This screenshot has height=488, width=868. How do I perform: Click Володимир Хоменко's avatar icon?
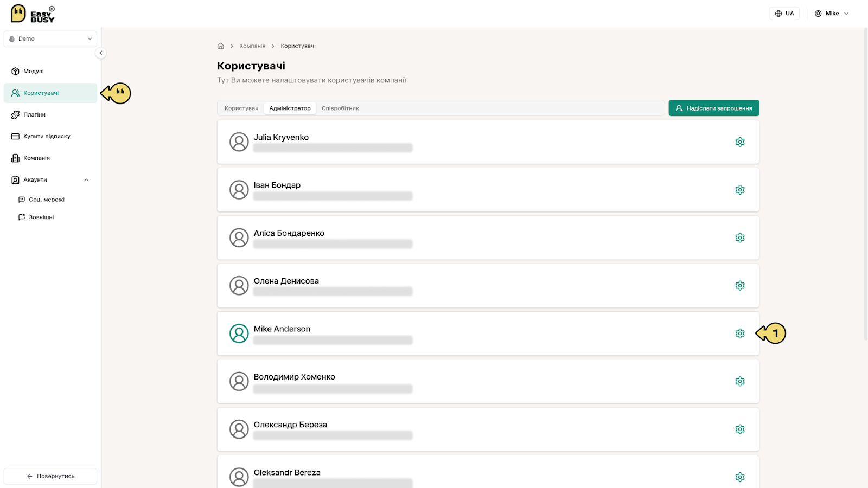(x=239, y=381)
